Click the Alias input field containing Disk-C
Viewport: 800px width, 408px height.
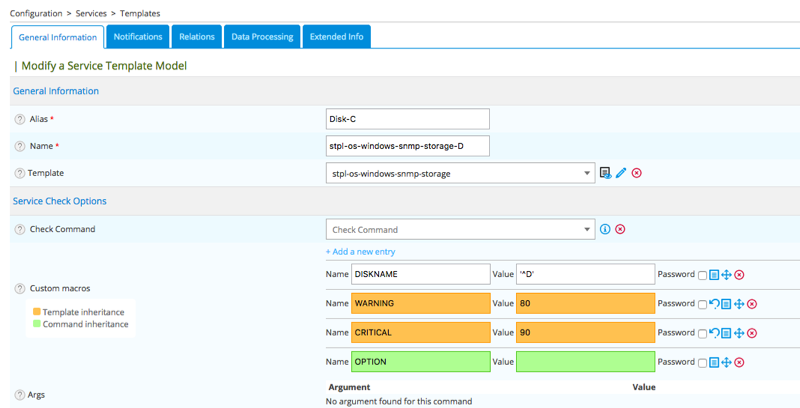point(407,119)
